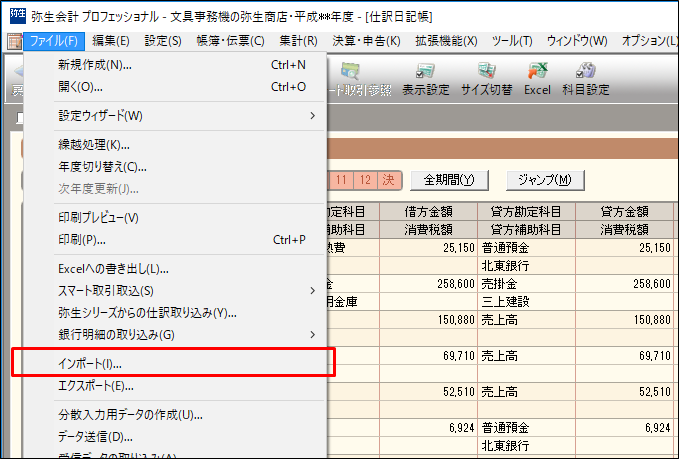
Task: Open the 拡張機能(X) menu
Action: pyautogui.click(x=446, y=41)
